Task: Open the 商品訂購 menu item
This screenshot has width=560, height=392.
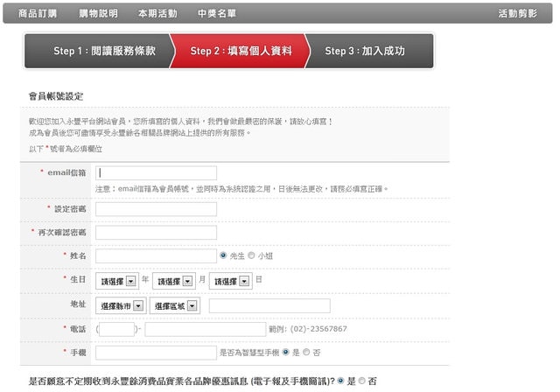Action: [x=38, y=14]
